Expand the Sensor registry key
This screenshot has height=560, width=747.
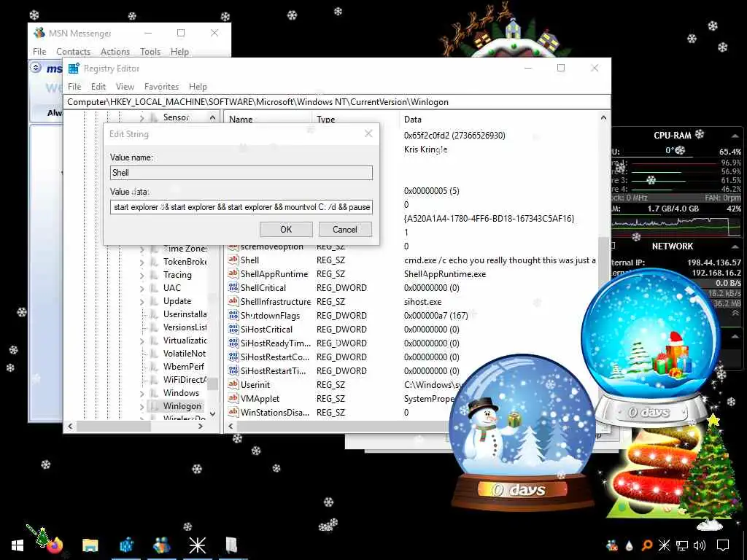[x=142, y=117]
